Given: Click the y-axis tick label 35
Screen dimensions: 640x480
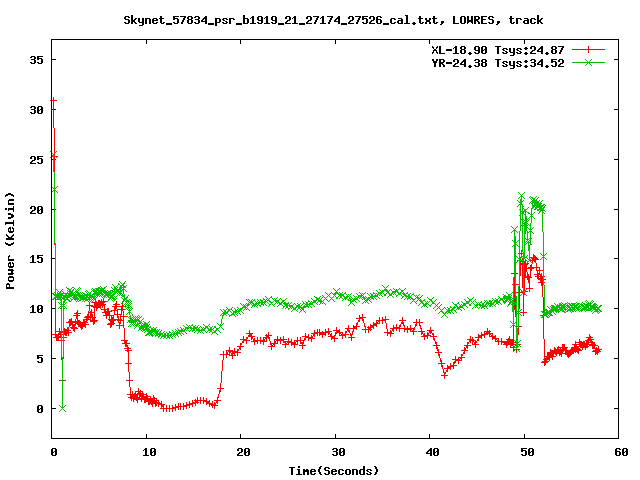Looking at the screenshot, I should coord(36,60).
